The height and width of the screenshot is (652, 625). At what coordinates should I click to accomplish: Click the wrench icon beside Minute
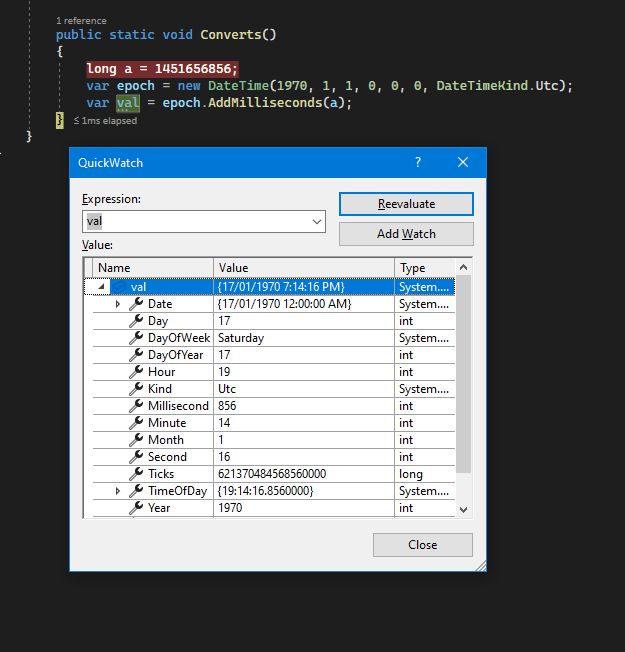pos(136,423)
